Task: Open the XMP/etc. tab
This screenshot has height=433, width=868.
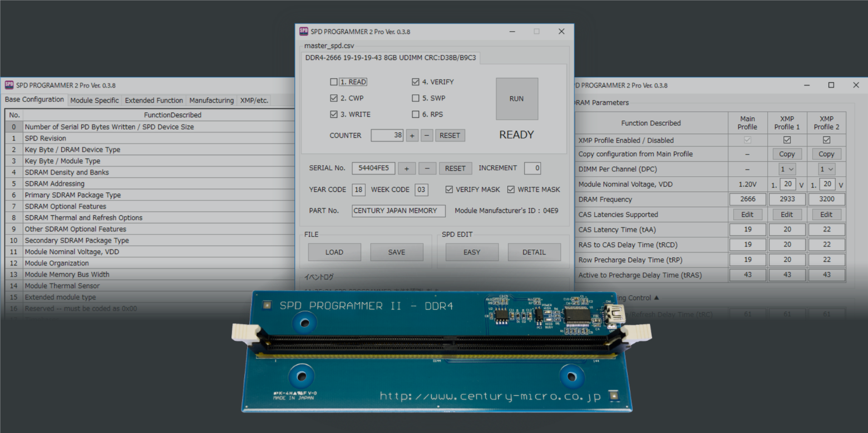Action: point(254,101)
